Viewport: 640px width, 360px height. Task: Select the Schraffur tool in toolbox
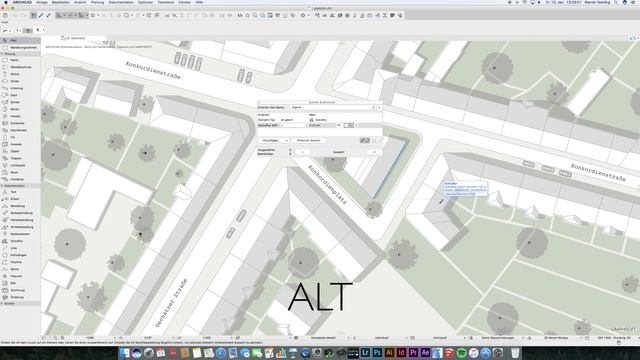[20, 241]
